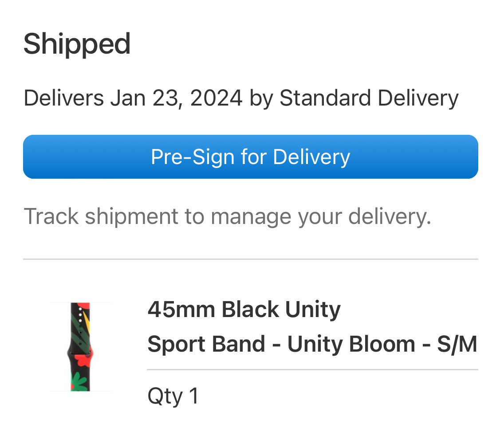Viewport: 504px width, 435px height.
Task: Click the Track shipment message text
Action: [227, 216]
